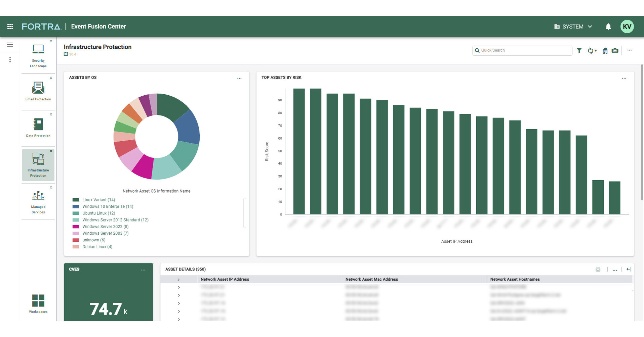The image size is (644, 337).
Task: Open the Assets by OS overflow menu
Action: [x=239, y=78]
